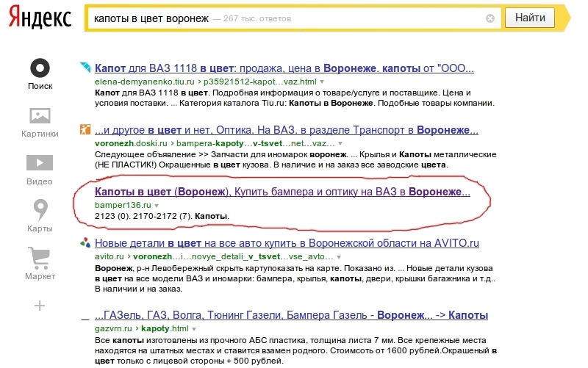This screenshot has height=368, width=588.
Task: Click the tiu.ru favicon beside first result
Action: (85, 68)
